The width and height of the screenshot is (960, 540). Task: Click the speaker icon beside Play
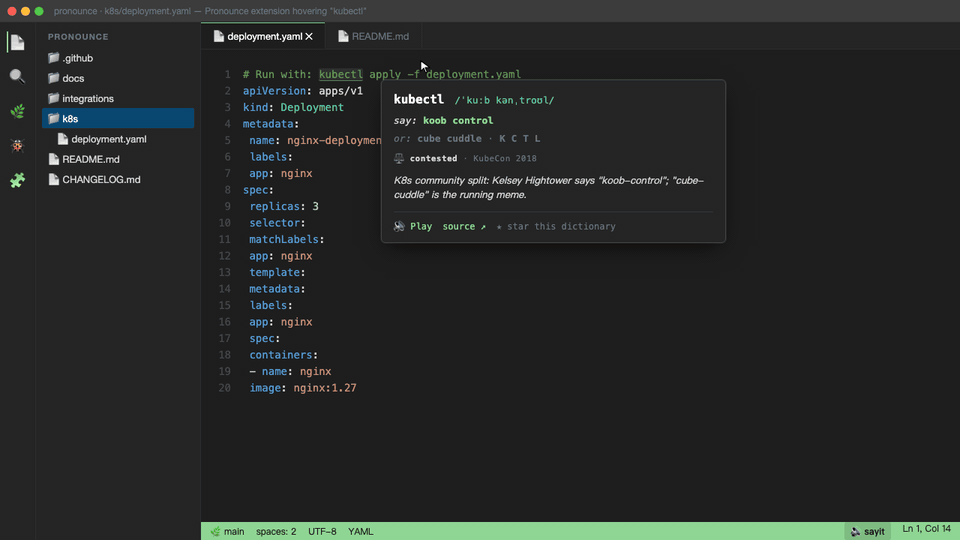399,226
